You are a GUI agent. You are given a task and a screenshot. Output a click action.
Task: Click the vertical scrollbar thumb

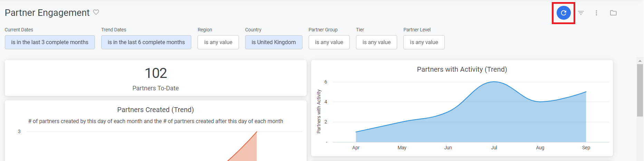tap(640, 90)
